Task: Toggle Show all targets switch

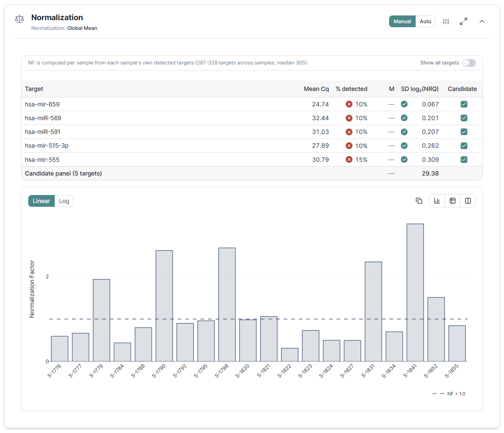Action: [x=469, y=63]
